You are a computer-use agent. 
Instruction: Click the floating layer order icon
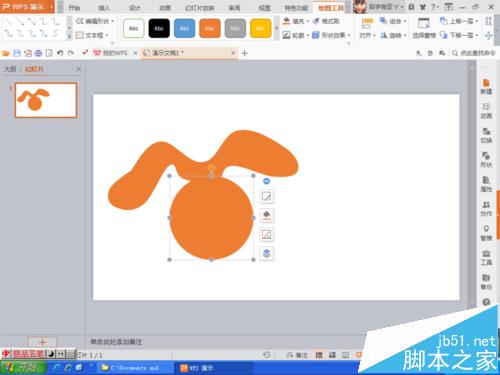267,254
